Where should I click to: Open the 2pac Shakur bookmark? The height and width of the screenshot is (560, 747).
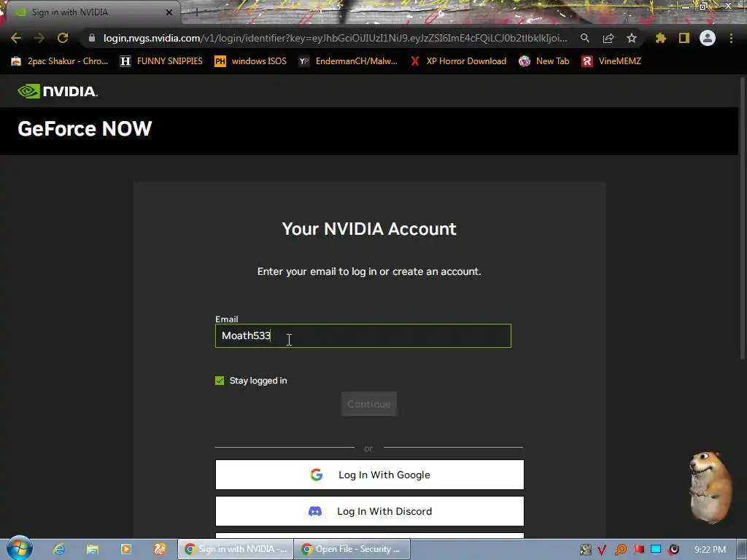60,61
